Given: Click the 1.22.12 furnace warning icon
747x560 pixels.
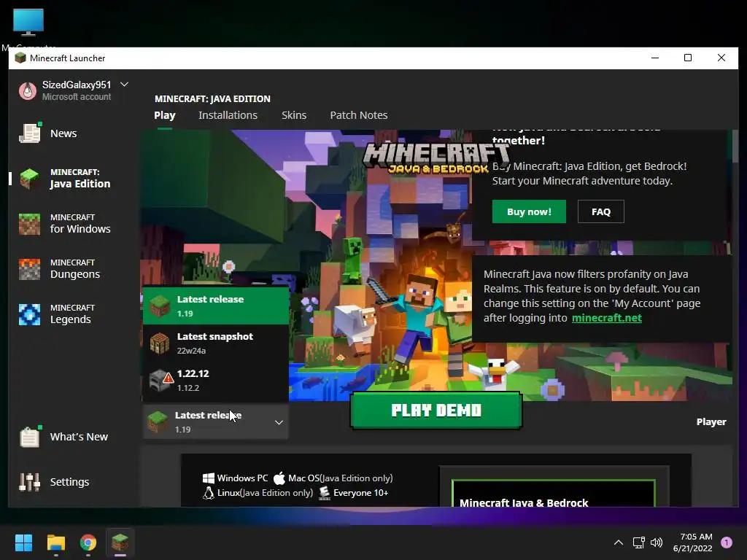Looking at the screenshot, I should coord(161,380).
